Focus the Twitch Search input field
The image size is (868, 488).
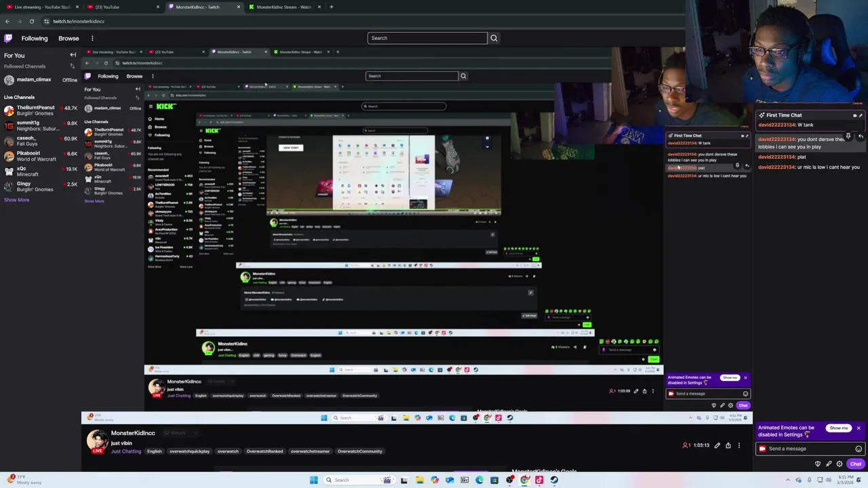pos(427,38)
